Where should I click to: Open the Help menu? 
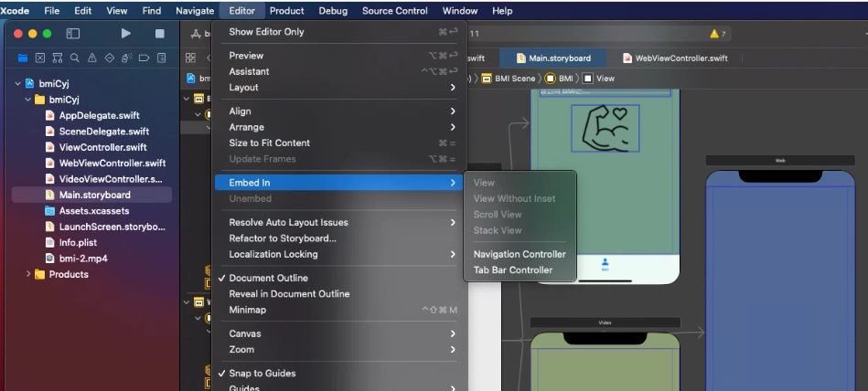(x=502, y=11)
